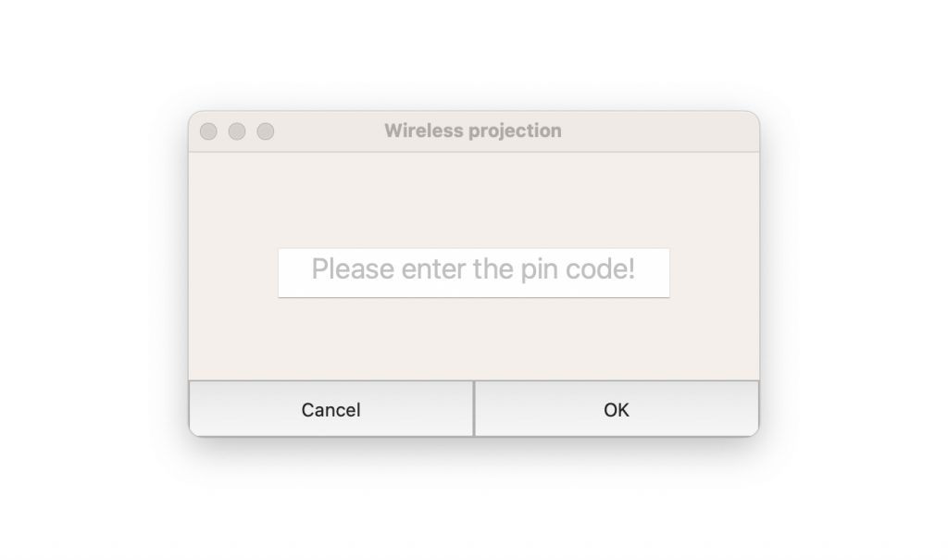Click the yellow minimize window control
Viewport: 948px width, 560px height.
point(237,131)
